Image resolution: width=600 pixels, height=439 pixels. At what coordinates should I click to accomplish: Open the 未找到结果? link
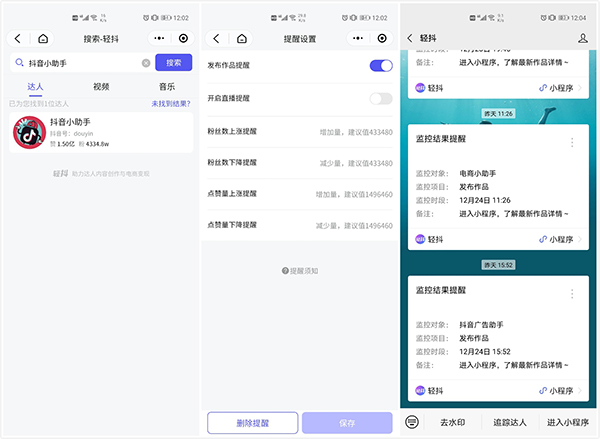click(171, 103)
